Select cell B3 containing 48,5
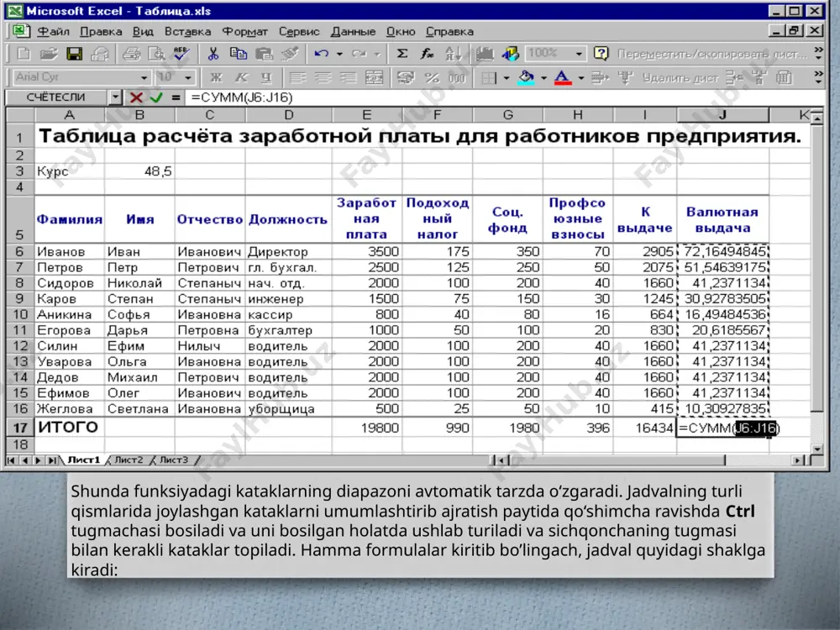The image size is (840, 630). (x=139, y=171)
